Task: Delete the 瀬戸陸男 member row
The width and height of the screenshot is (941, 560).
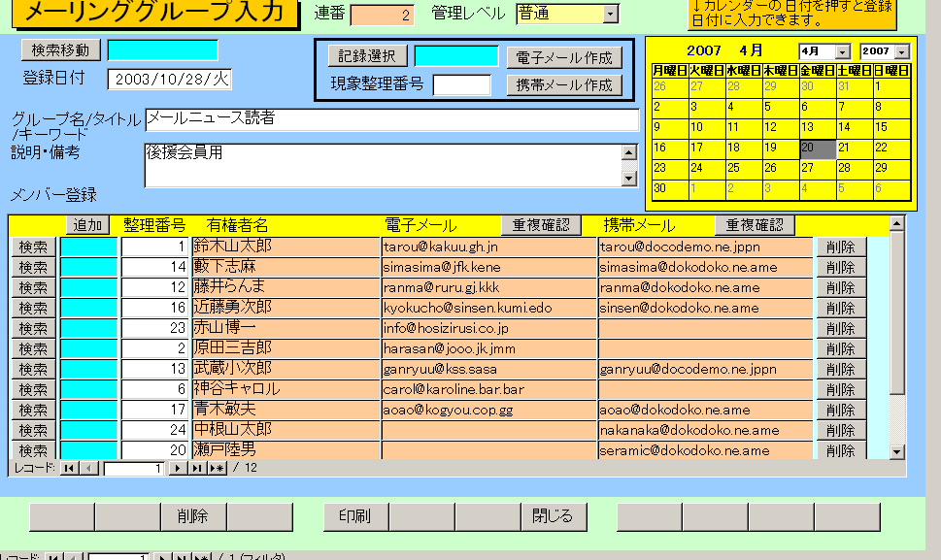Action: [x=840, y=450]
